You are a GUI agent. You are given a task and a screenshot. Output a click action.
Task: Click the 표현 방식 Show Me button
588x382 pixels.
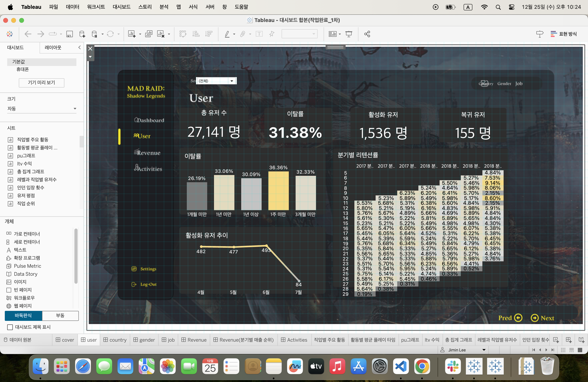(x=564, y=34)
